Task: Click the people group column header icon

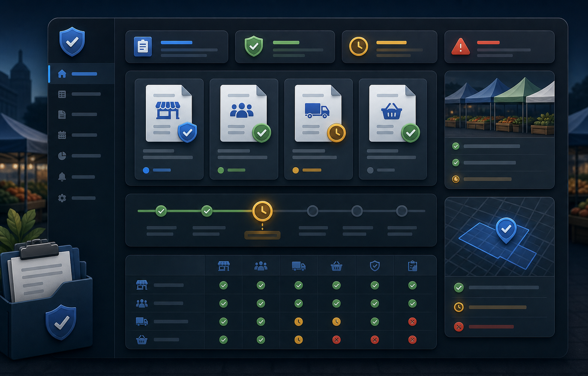Action: tap(261, 266)
